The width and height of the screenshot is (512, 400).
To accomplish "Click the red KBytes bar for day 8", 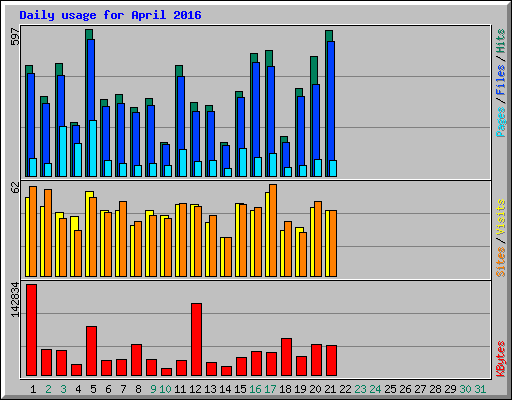I will pos(136,360).
